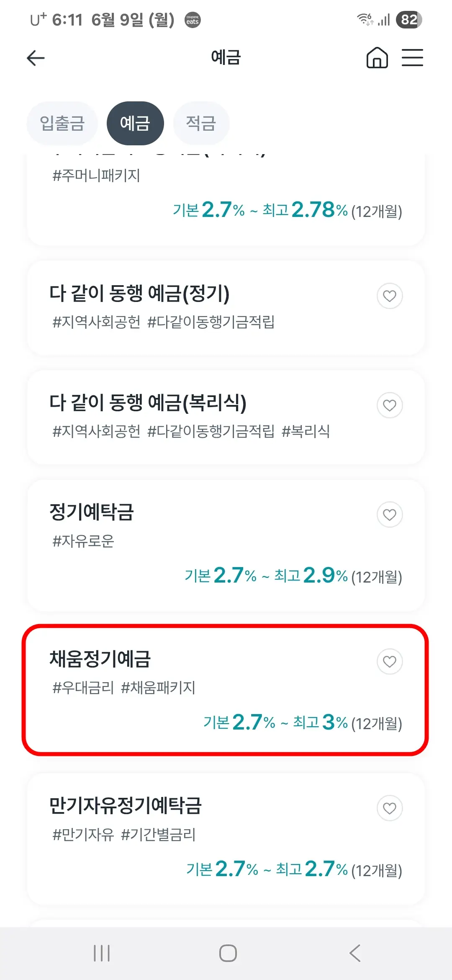
Task: Select the 예금 filter chip
Action: coord(135,123)
